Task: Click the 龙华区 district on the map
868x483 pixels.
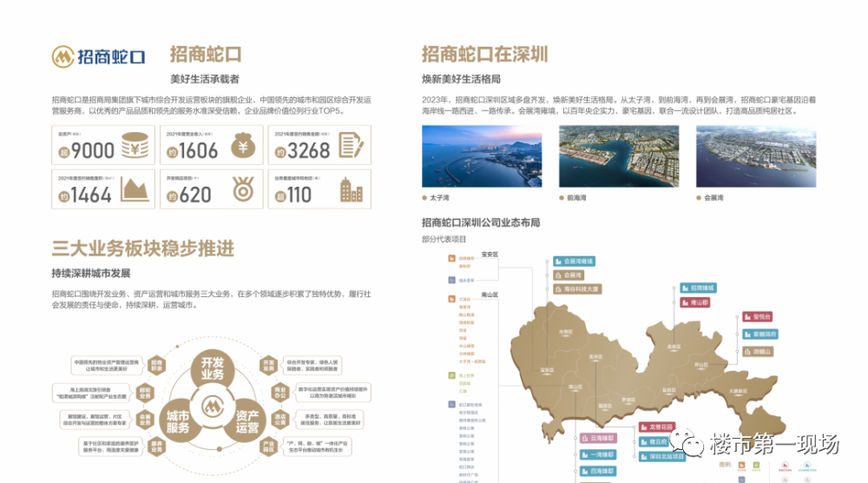Action: point(596,357)
